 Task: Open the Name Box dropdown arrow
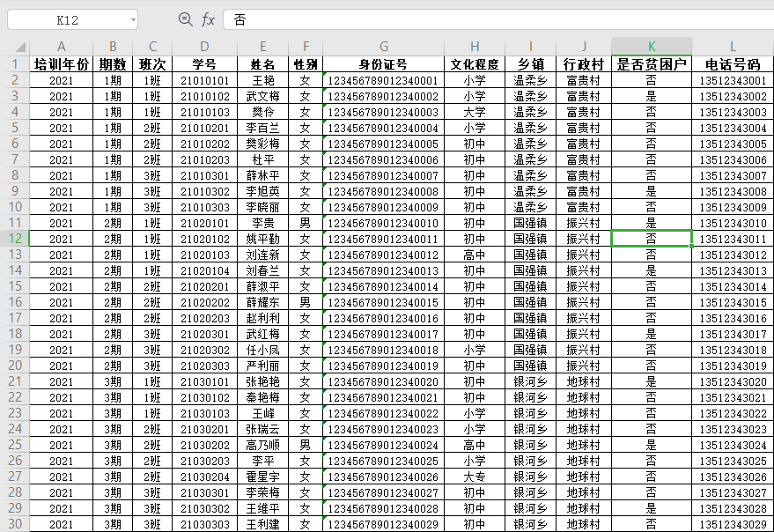[132, 19]
